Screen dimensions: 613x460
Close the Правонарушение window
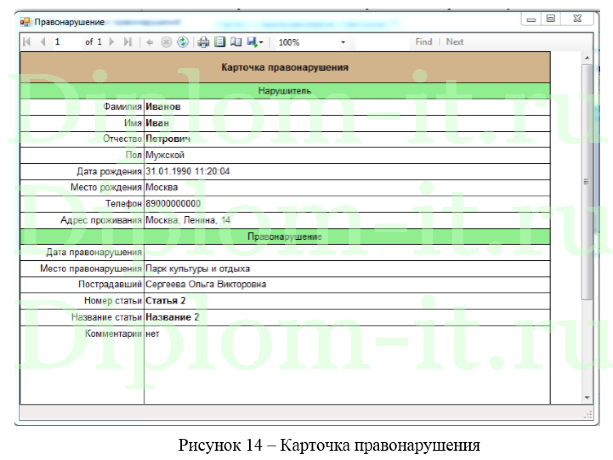(577, 19)
